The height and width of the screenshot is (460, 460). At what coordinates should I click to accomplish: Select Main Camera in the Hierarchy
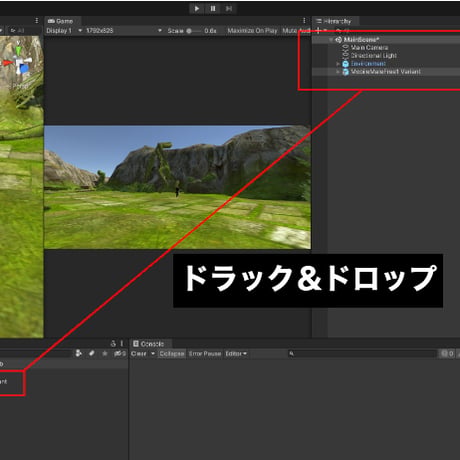click(x=369, y=48)
